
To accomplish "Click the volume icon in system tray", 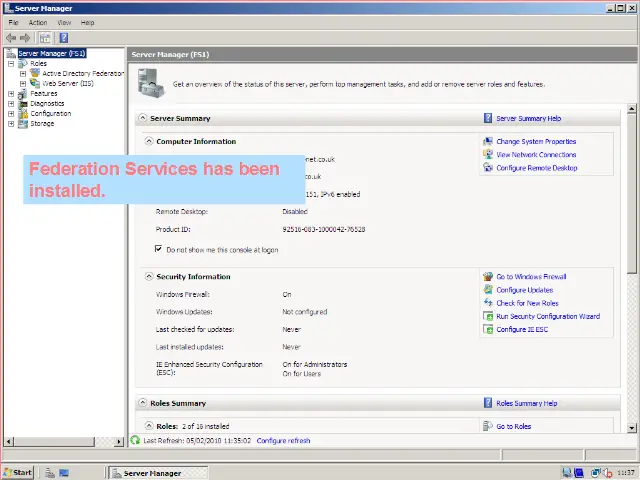I will [607, 473].
